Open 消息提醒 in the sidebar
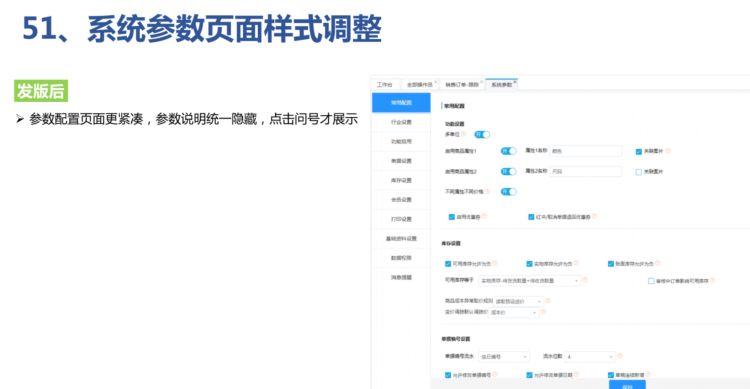 (x=401, y=278)
